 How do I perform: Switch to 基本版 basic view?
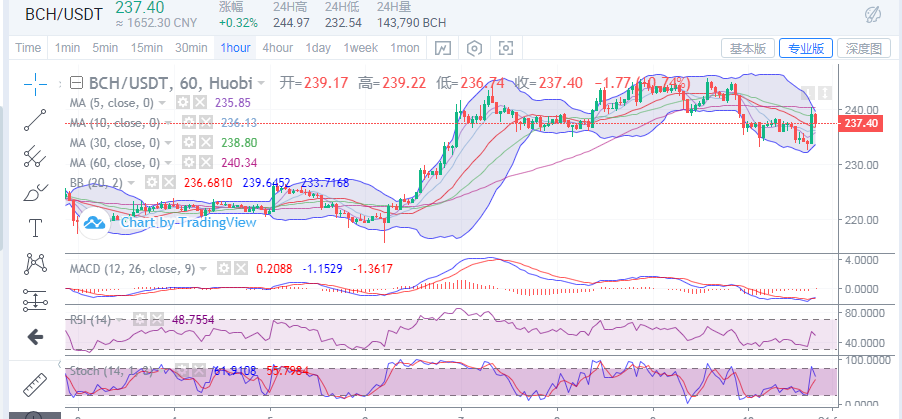748,48
